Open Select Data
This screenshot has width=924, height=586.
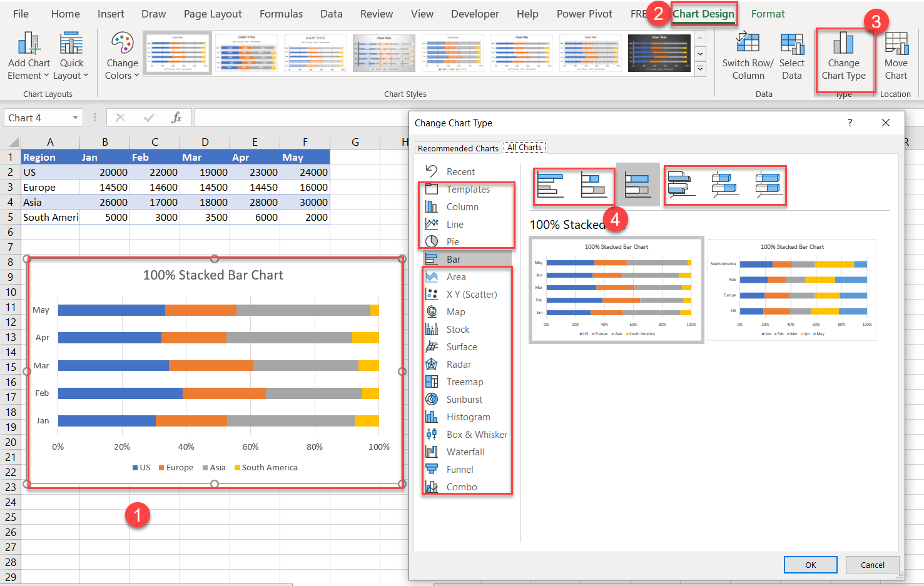pos(792,56)
